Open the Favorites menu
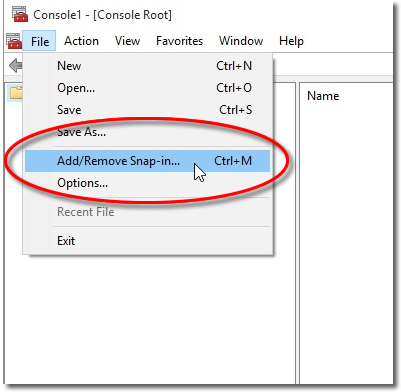The height and width of the screenshot is (392, 401). click(x=179, y=41)
